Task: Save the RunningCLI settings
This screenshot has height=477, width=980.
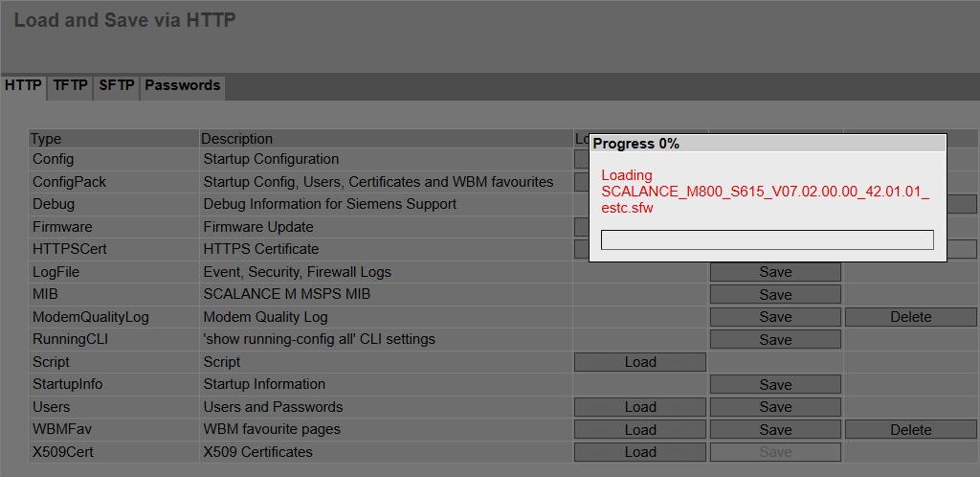Action: [x=775, y=339]
